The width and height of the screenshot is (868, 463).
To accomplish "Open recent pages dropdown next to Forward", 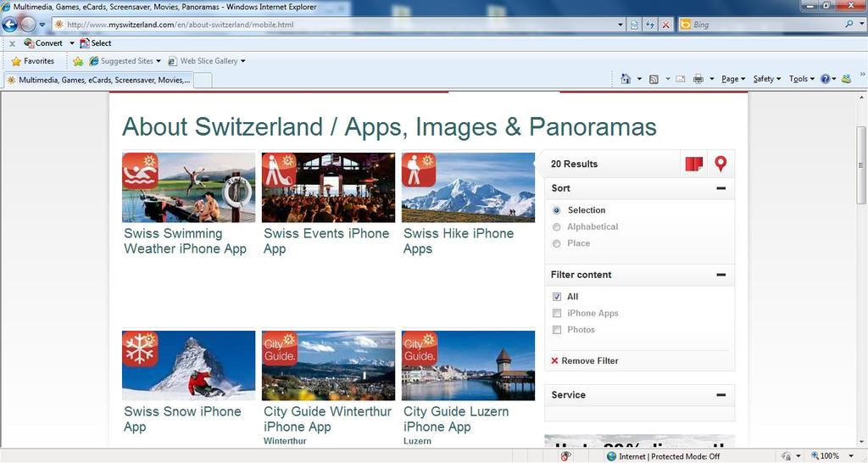I will pos(42,25).
